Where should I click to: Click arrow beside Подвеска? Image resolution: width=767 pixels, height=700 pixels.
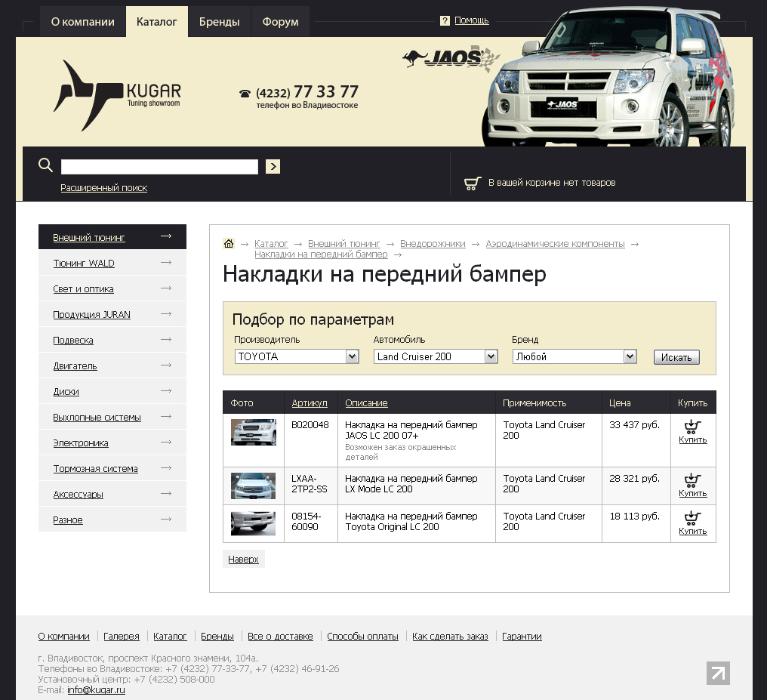point(166,340)
